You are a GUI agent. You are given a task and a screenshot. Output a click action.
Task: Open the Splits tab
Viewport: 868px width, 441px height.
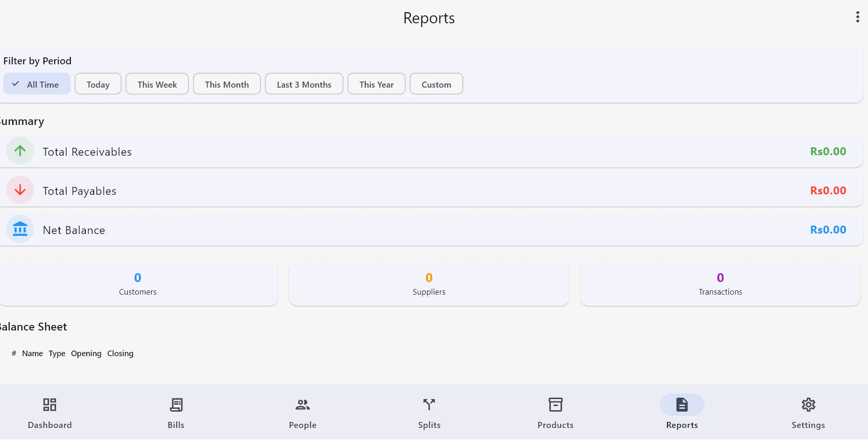tap(429, 413)
